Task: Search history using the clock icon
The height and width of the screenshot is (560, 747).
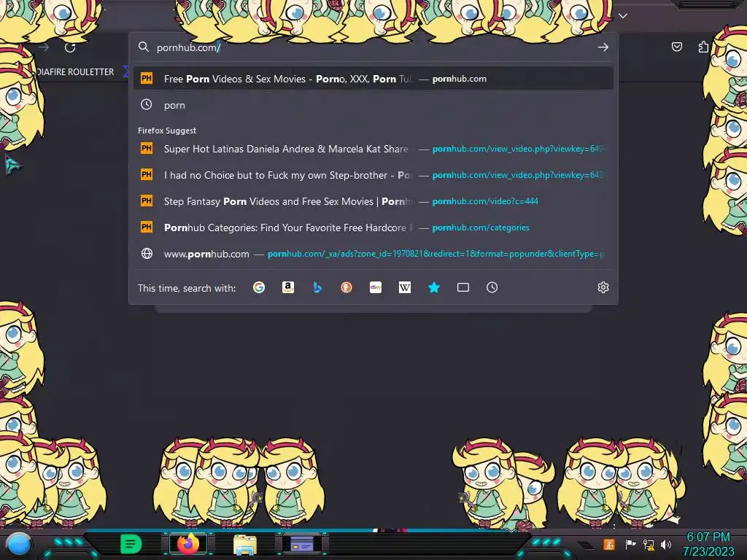Action: (492, 287)
